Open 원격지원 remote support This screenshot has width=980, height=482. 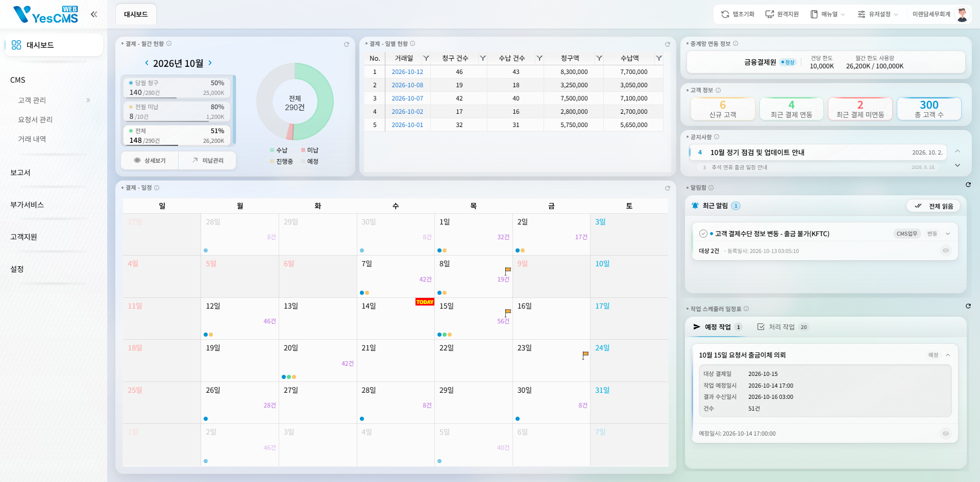pyautogui.click(x=782, y=14)
